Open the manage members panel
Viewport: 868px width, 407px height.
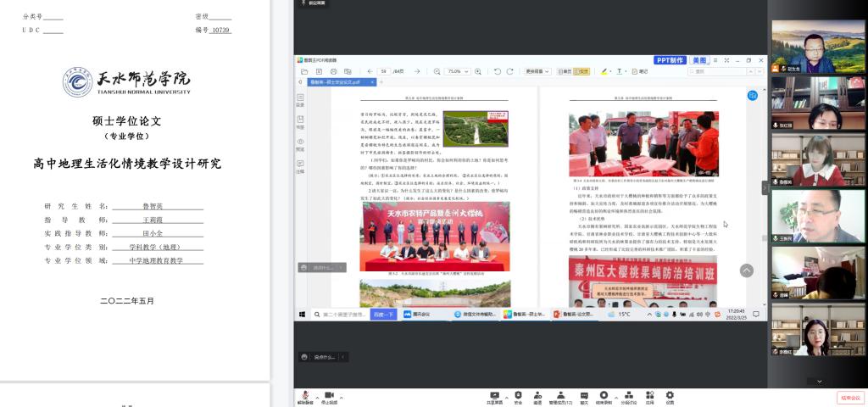[x=560, y=396]
